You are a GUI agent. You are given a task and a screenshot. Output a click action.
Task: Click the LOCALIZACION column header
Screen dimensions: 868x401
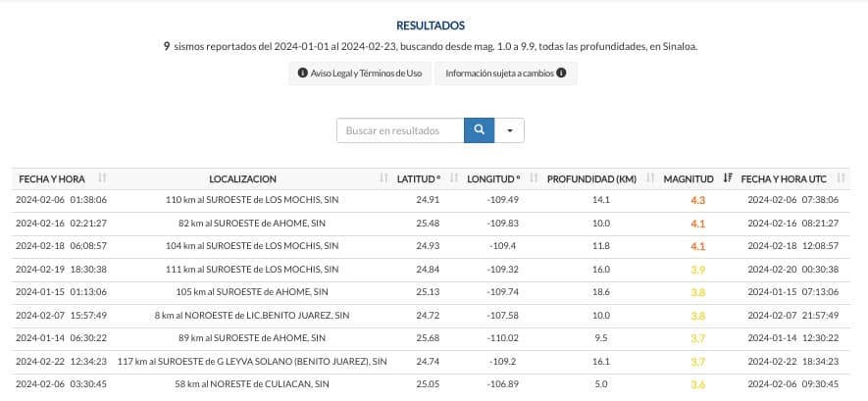click(242, 178)
